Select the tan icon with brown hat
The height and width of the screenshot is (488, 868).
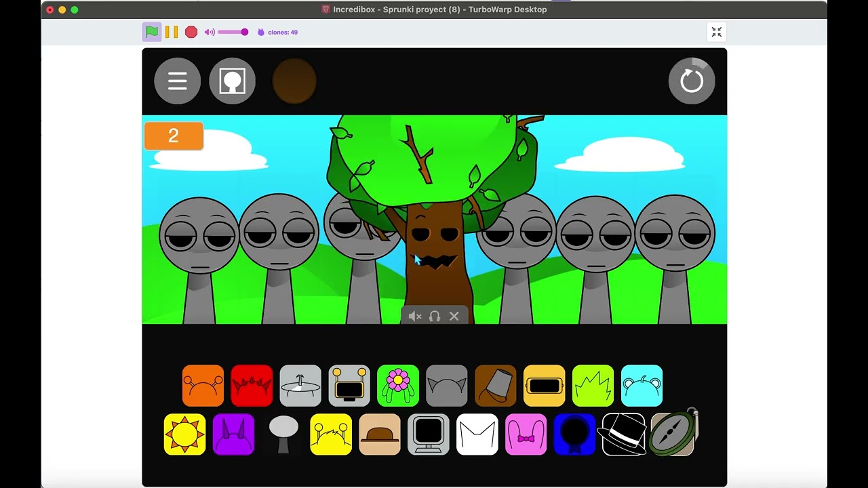[380, 434]
